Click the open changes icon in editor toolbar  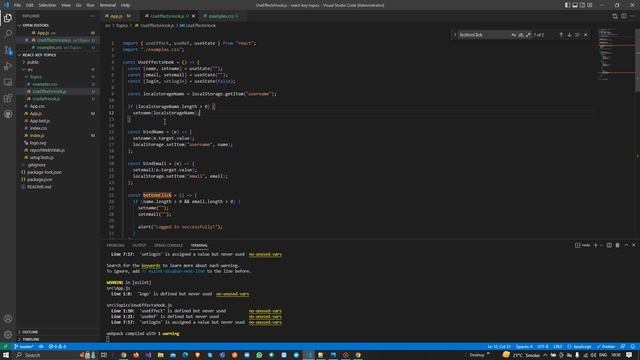615,16
